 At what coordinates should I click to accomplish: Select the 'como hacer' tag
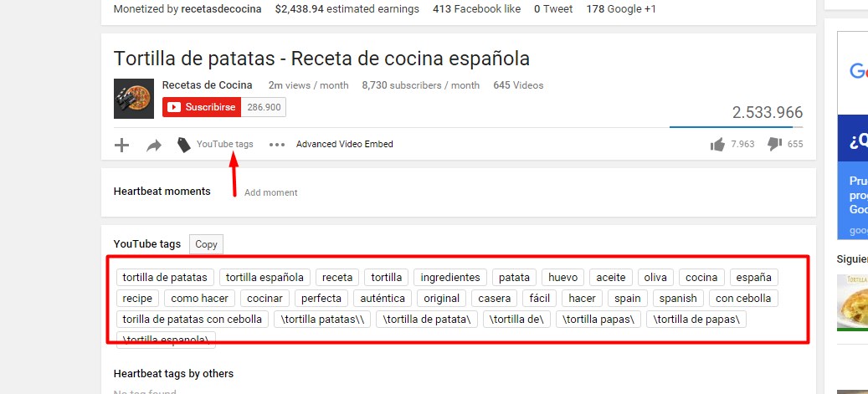200,299
